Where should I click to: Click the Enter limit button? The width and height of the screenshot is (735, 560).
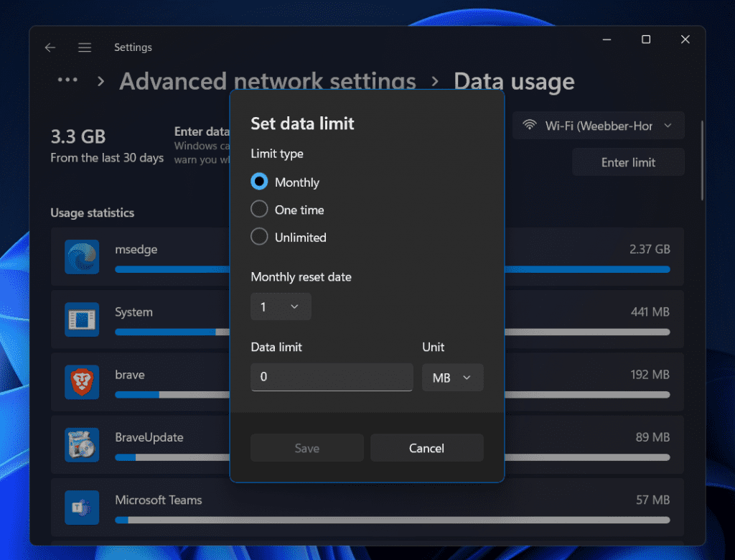coord(628,162)
